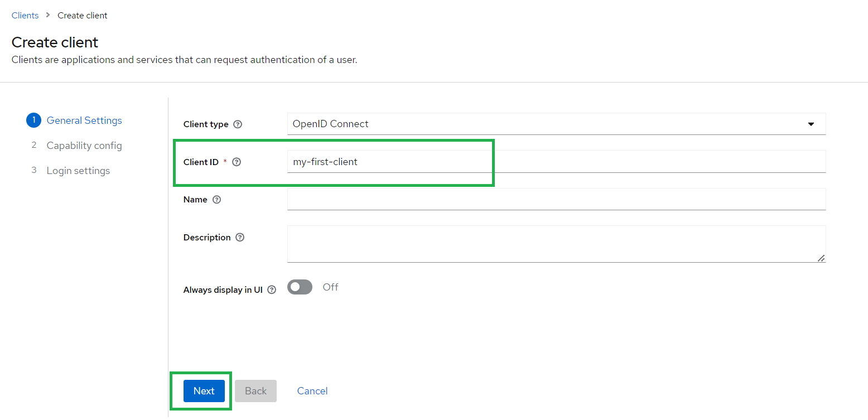Screen dimensions: 868x420
Task: Click the 'Off' label beside the switch
Action: [x=330, y=287]
